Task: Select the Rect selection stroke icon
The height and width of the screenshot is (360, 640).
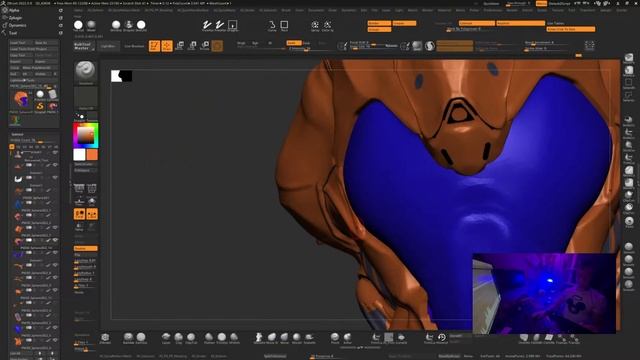Action: coord(284,25)
